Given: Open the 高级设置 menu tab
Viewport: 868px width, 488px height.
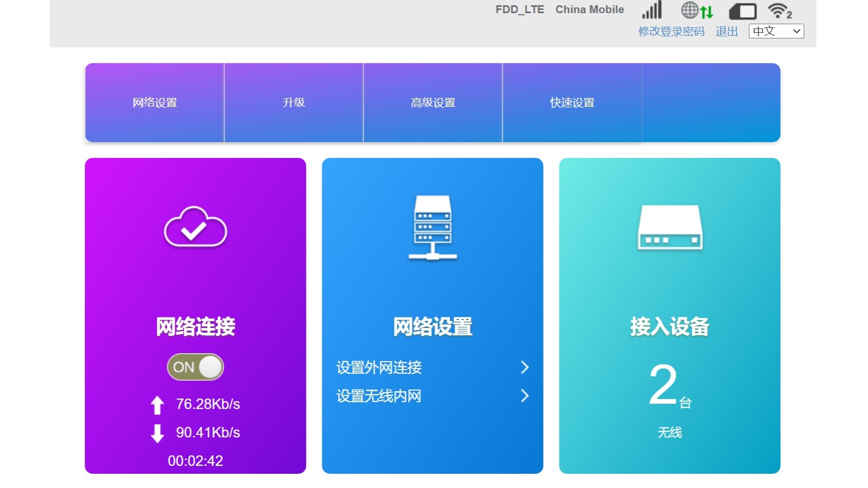Looking at the screenshot, I should 433,103.
